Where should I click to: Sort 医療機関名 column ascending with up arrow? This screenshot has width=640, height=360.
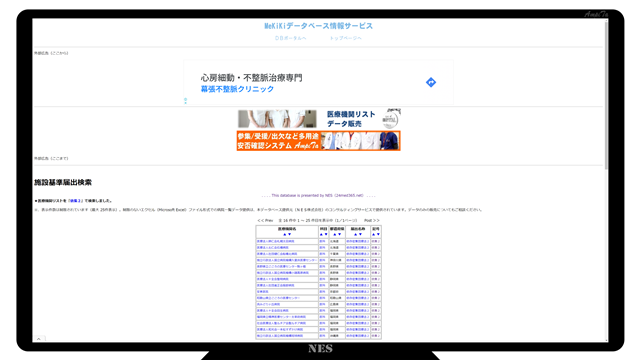tap(284, 234)
